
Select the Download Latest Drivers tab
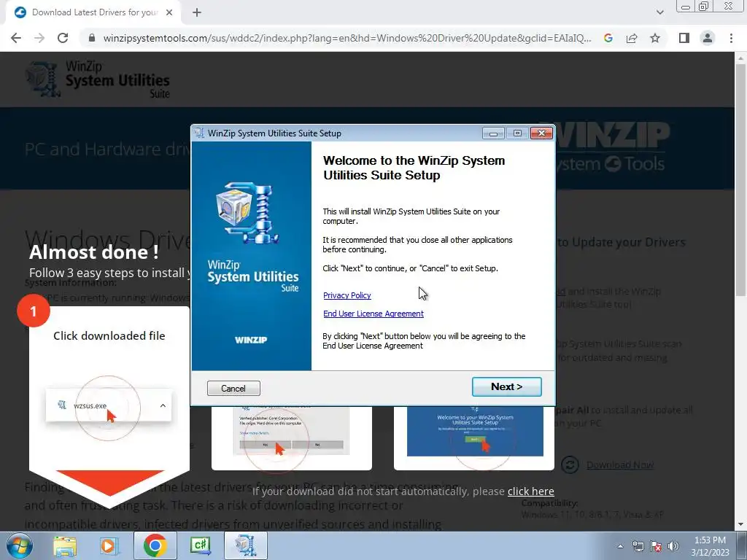coord(93,12)
